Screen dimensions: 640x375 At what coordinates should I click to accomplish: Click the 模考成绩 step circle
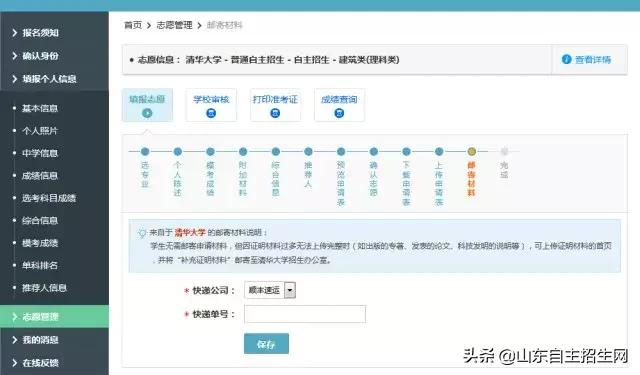(210, 151)
